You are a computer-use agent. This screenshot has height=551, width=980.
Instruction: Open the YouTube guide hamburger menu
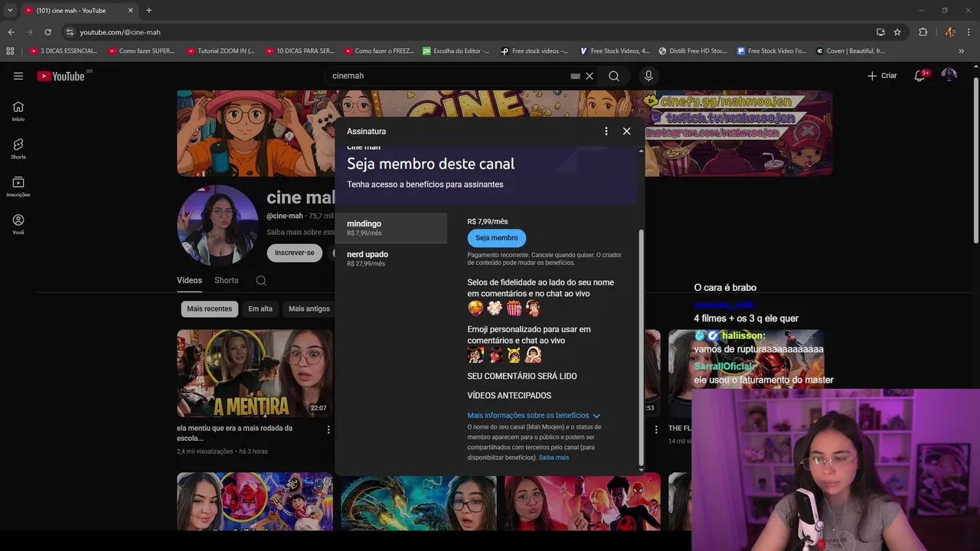[x=18, y=76]
